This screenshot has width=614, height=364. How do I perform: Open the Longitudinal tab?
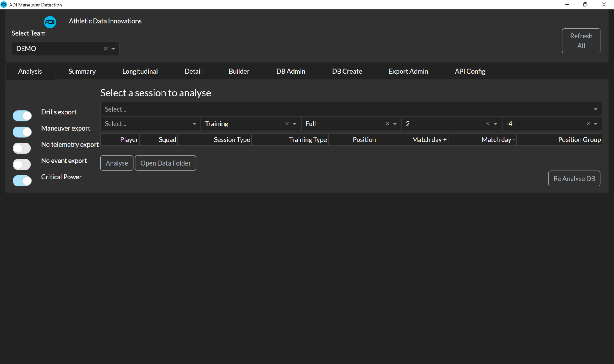[x=140, y=72]
